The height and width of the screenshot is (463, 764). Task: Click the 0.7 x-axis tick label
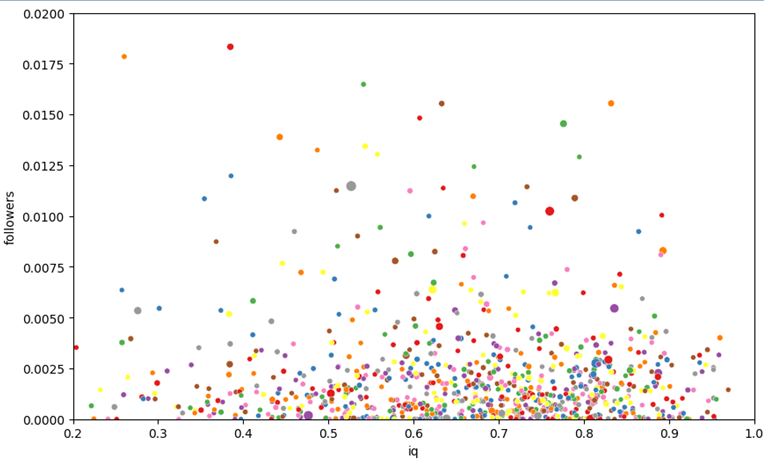coord(499,433)
